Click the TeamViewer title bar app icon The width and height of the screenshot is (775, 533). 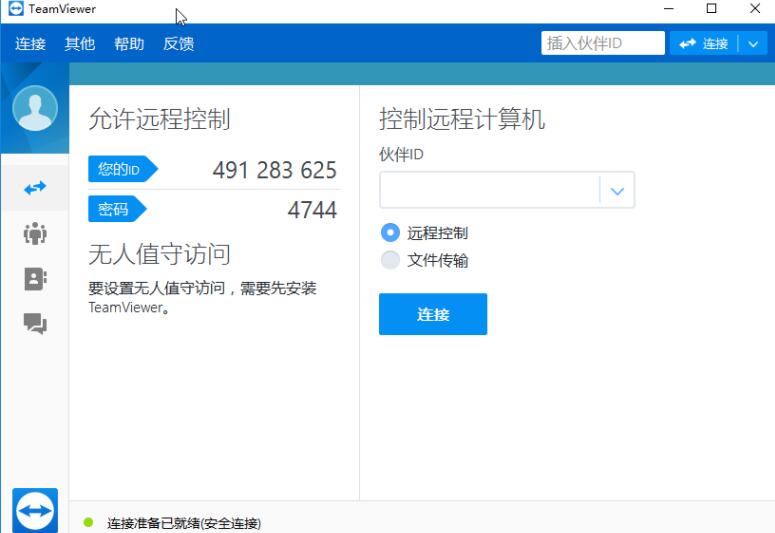click(x=16, y=8)
